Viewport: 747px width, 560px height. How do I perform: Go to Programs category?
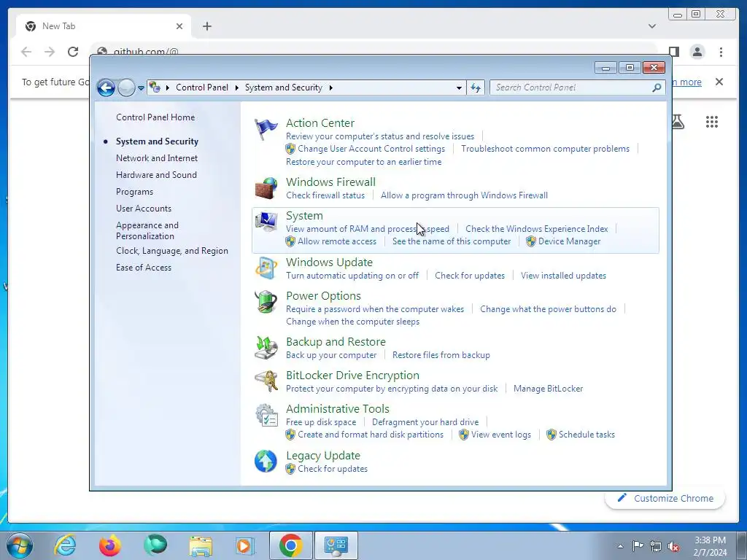[134, 192]
